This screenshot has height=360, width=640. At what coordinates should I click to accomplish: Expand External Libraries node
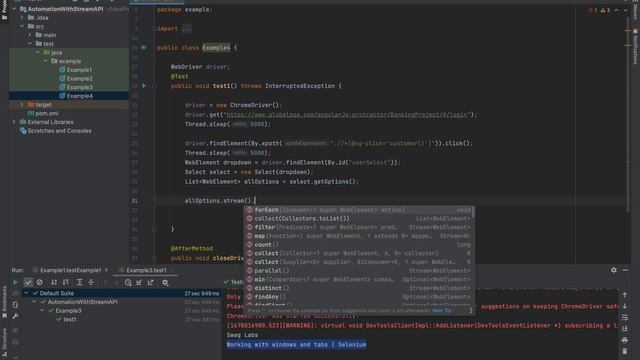coord(14,122)
